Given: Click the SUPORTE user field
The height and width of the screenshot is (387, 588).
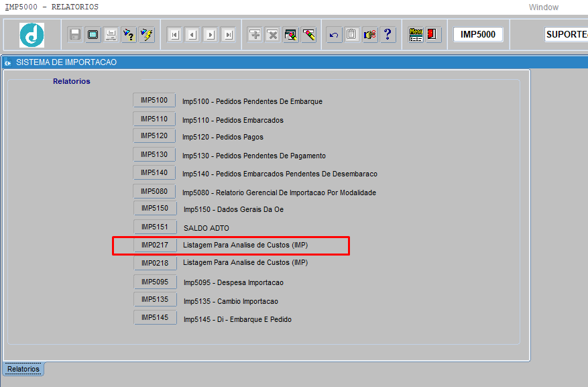Looking at the screenshot, I should (x=566, y=35).
